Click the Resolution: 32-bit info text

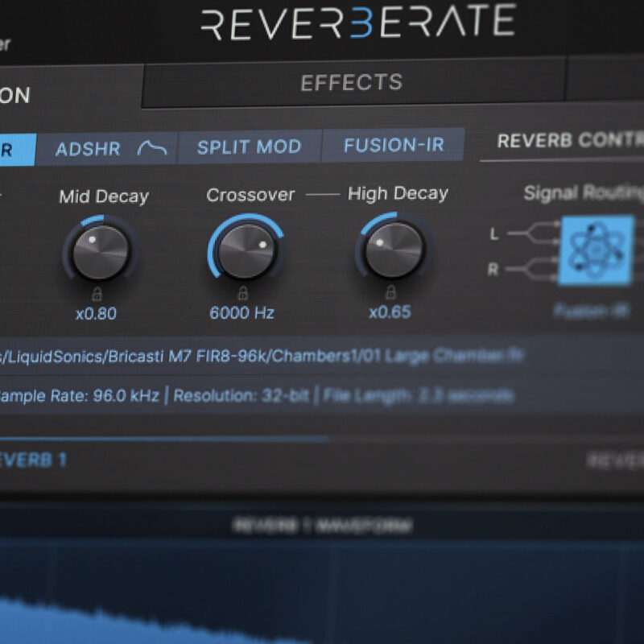point(241,395)
